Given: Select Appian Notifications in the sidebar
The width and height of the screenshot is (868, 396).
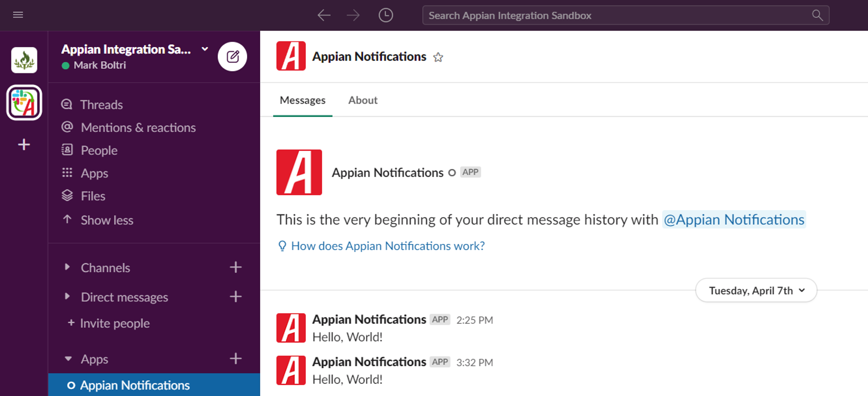Looking at the screenshot, I should pos(154,385).
